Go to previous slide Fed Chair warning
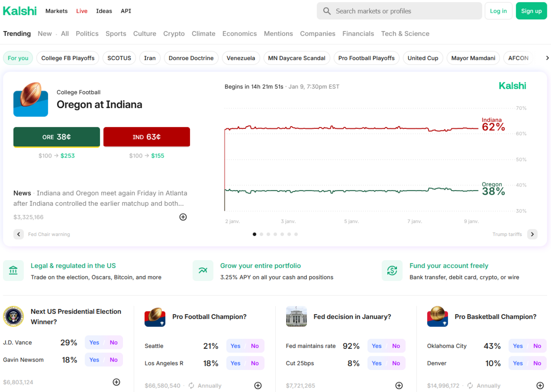Image resolution: width=551 pixels, height=392 pixels. click(x=19, y=234)
